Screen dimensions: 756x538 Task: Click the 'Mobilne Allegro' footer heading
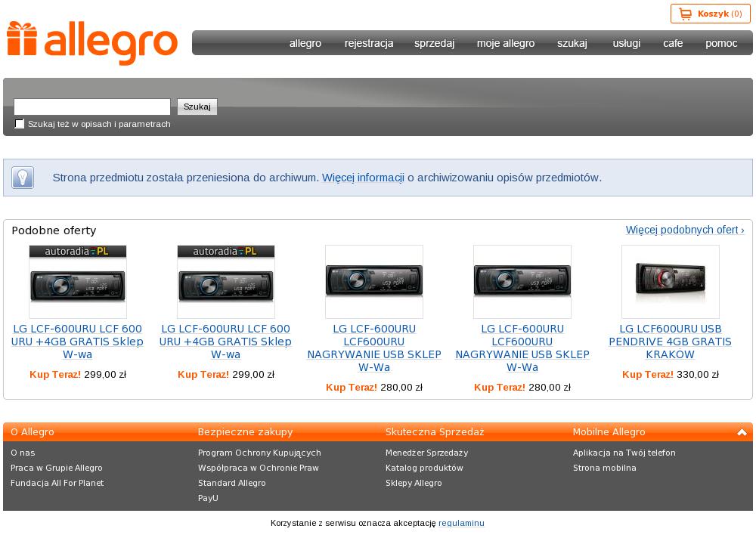[x=609, y=432]
